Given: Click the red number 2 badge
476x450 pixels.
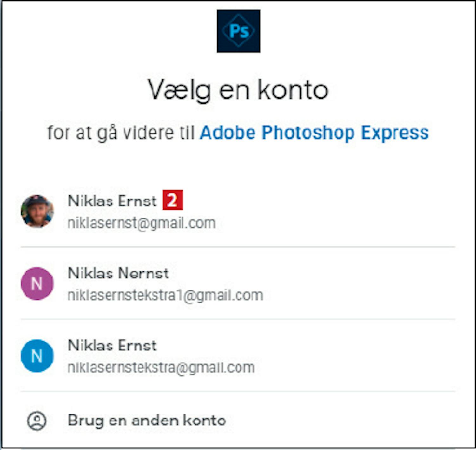Looking at the screenshot, I should click(173, 200).
